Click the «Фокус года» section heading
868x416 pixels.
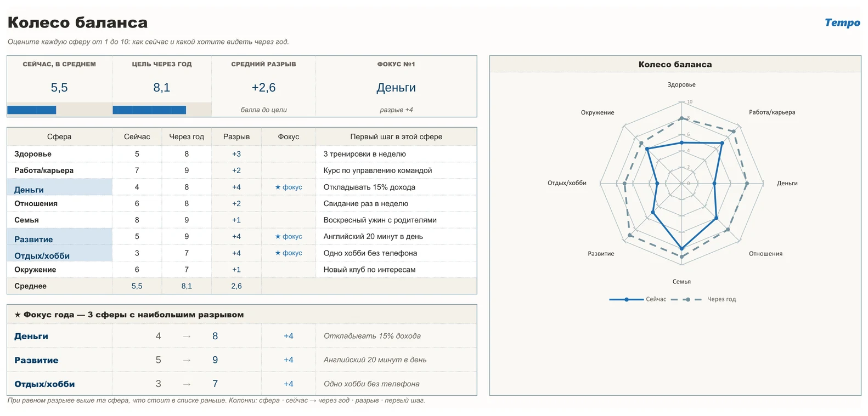point(129,315)
